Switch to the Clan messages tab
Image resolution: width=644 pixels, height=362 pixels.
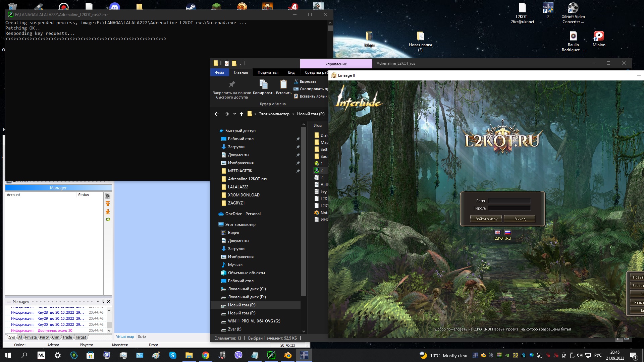[x=56, y=337]
